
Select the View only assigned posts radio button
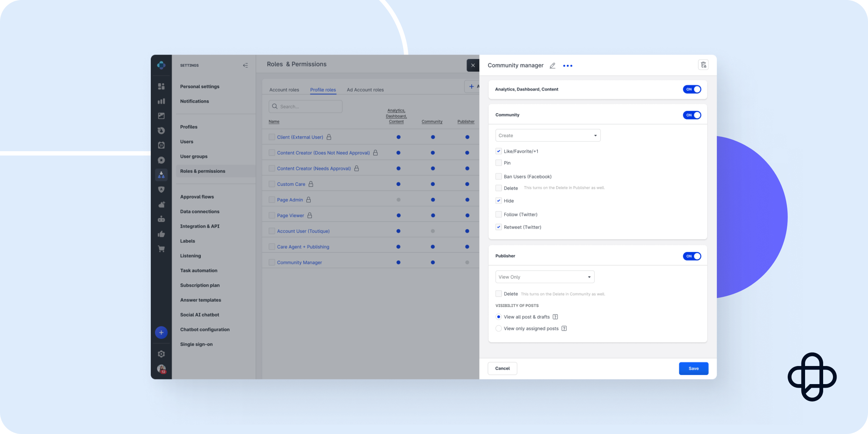click(499, 328)
